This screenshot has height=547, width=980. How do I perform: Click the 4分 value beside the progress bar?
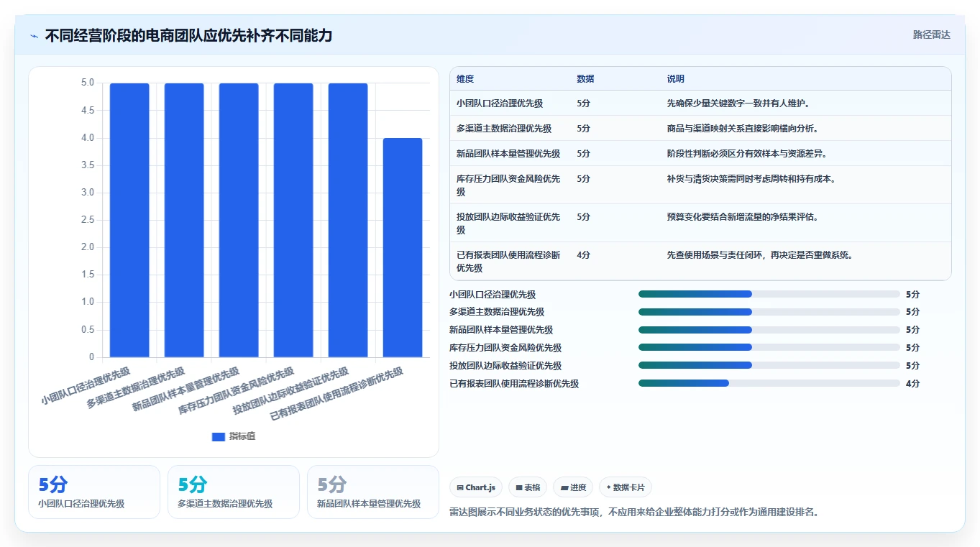912,384
